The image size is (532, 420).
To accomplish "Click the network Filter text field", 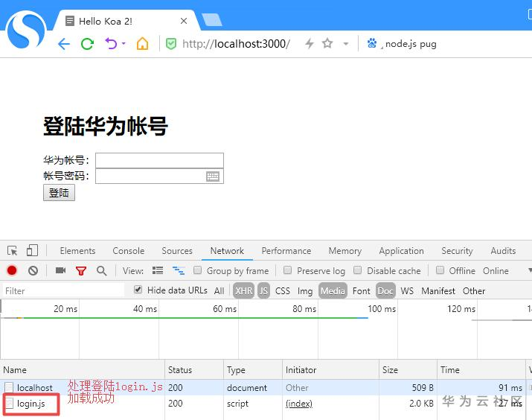I will 63,290.
